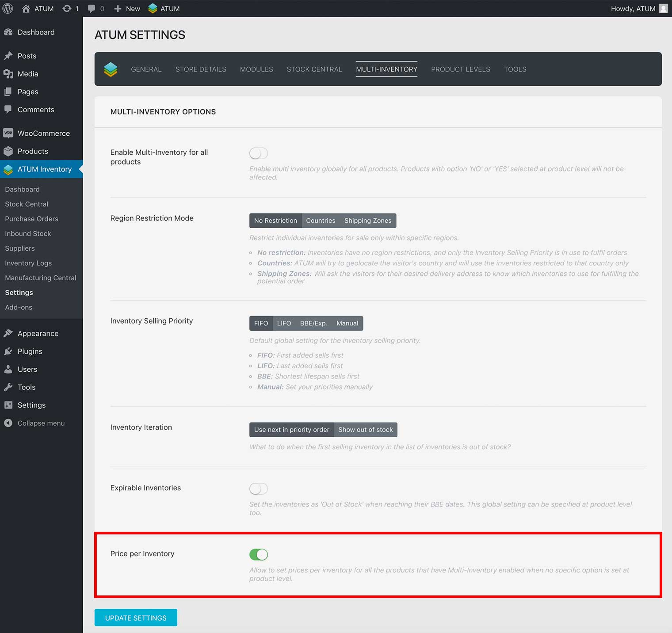The height and width of the screenshot is (633, 672).
Task: Switch to the Stock Central tab
Action: (x=314, y=69)
